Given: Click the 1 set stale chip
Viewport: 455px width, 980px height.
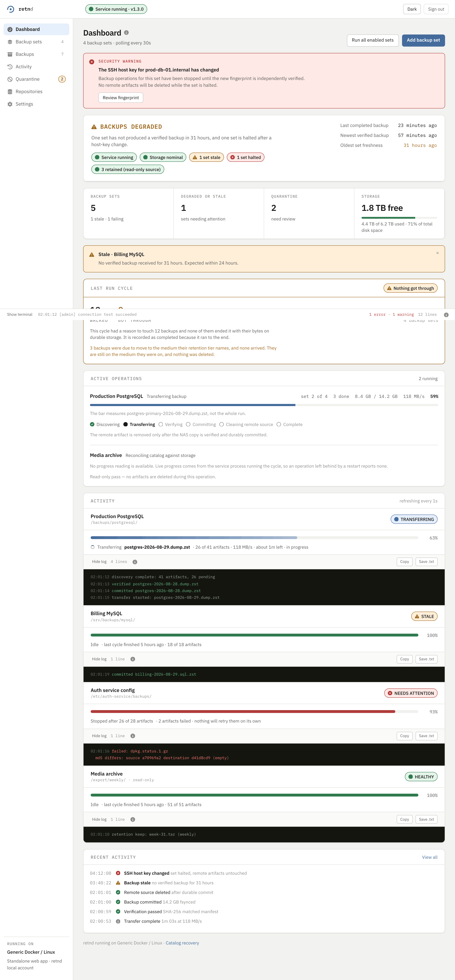Looking at the screenshot, I should (206, 158).
